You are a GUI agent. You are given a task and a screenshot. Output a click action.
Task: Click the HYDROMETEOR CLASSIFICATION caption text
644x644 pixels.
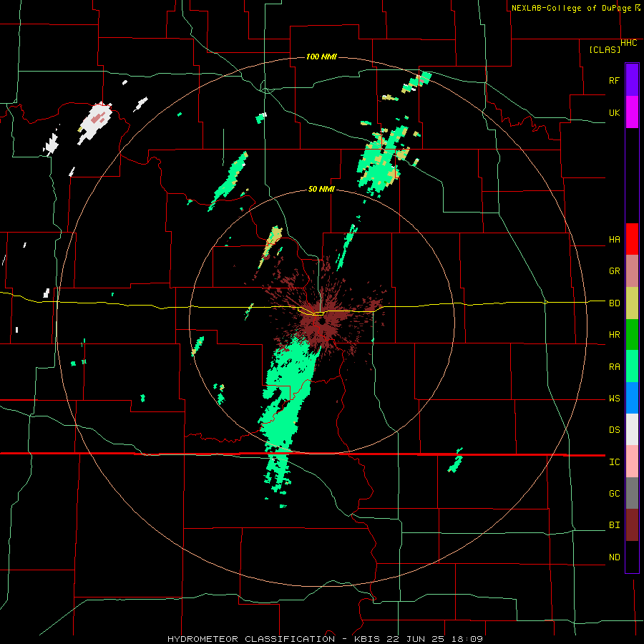(x=251, y=639)
